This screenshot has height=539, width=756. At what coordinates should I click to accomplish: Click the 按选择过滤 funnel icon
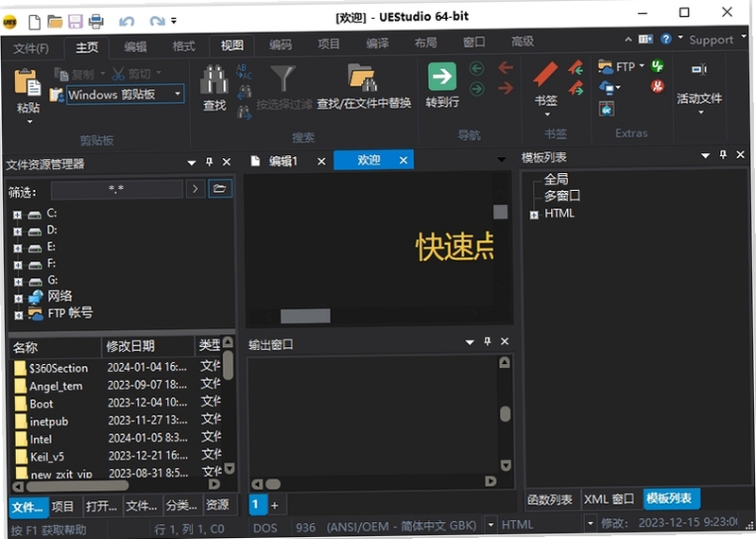283,78
